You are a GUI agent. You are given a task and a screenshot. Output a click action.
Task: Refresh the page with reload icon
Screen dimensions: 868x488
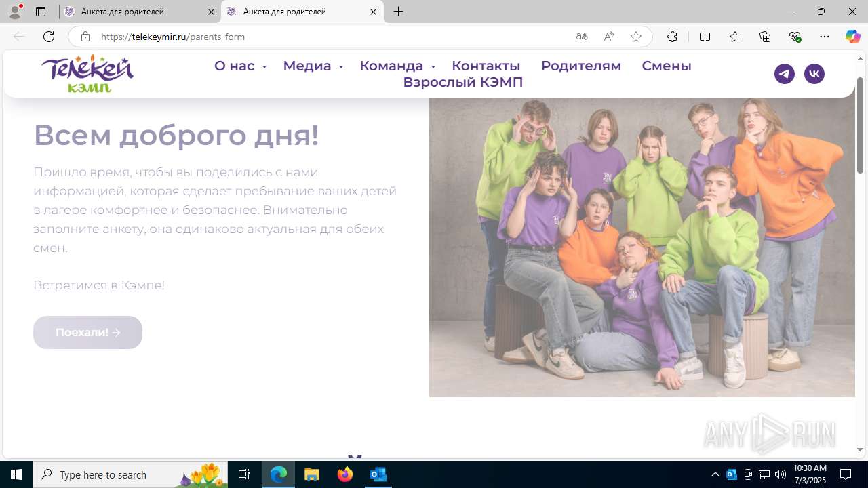(x=49, y=37)
